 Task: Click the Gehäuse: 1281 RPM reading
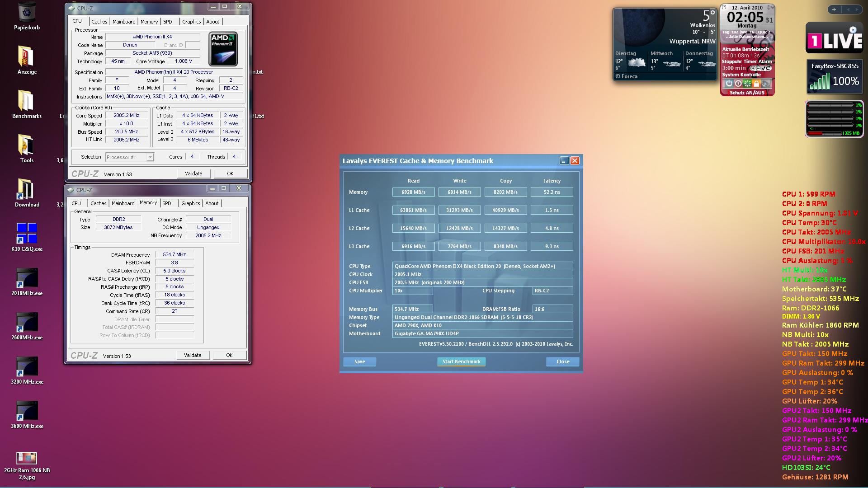[815, 477]
